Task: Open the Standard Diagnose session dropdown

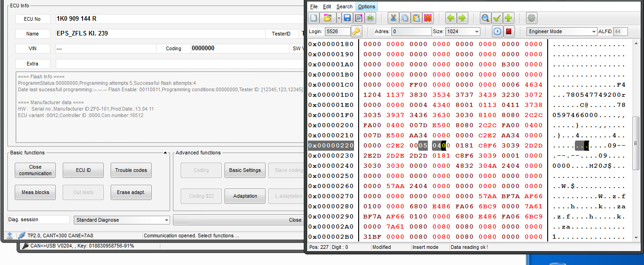Action: (x=166, y=220)
